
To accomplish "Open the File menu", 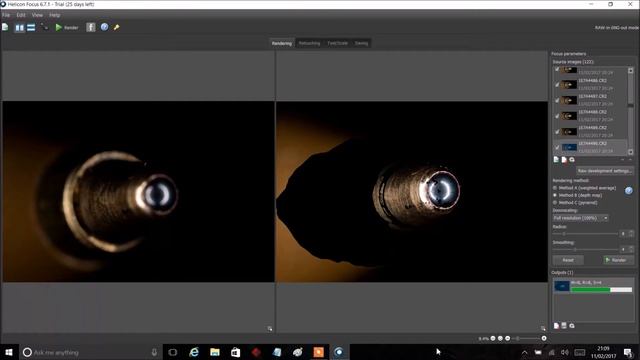I will (x=6, y=15).
